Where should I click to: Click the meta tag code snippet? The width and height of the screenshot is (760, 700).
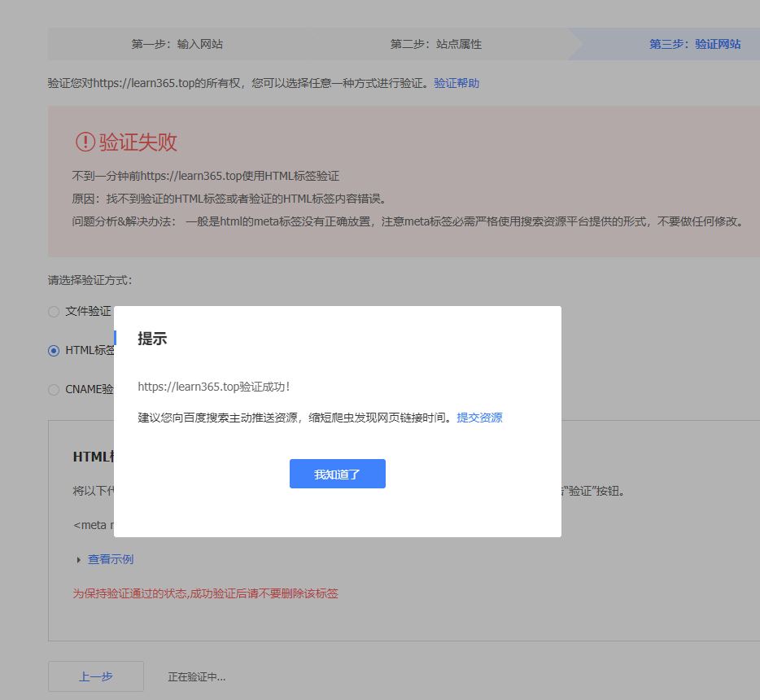click(x=93, y=525)
